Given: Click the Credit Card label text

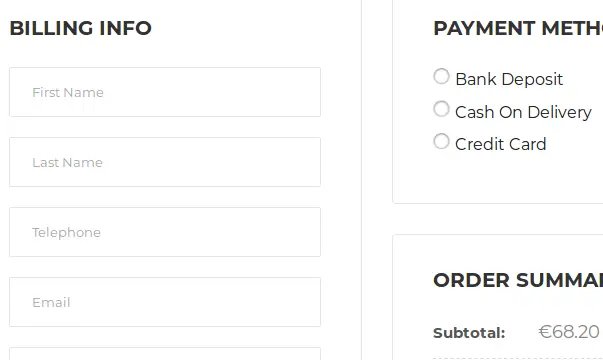Looking at the screenshot, I should pos(500,144).
